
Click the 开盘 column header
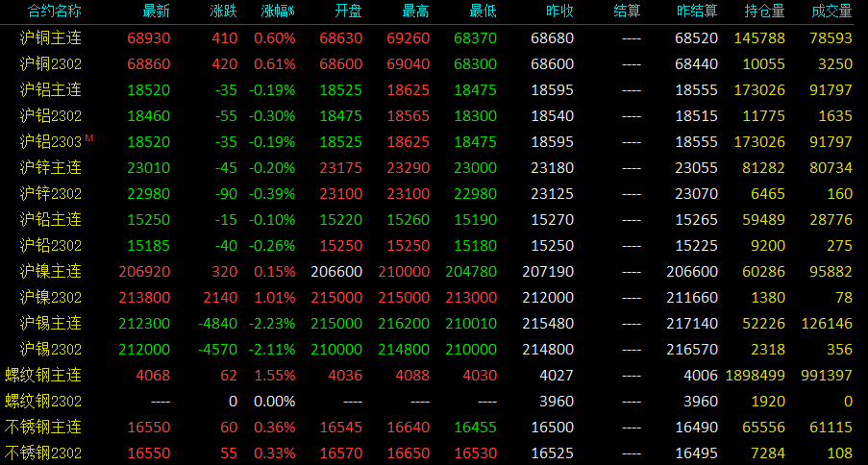pos(349,12)
